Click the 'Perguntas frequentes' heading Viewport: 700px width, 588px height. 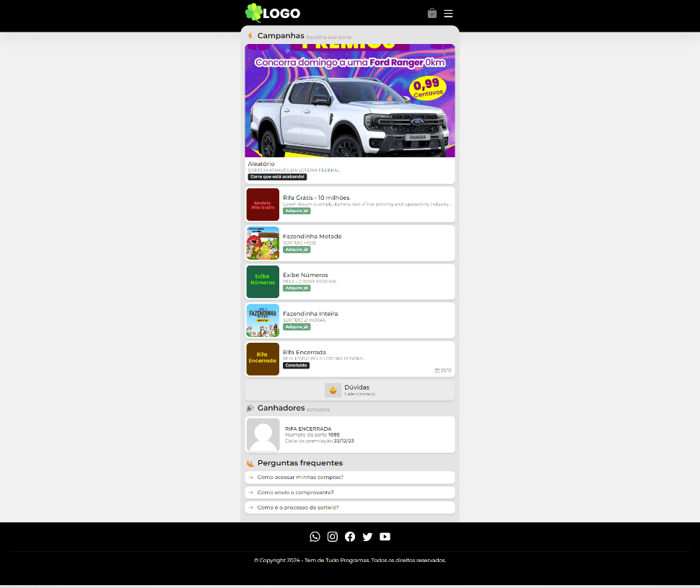[300, 463]
